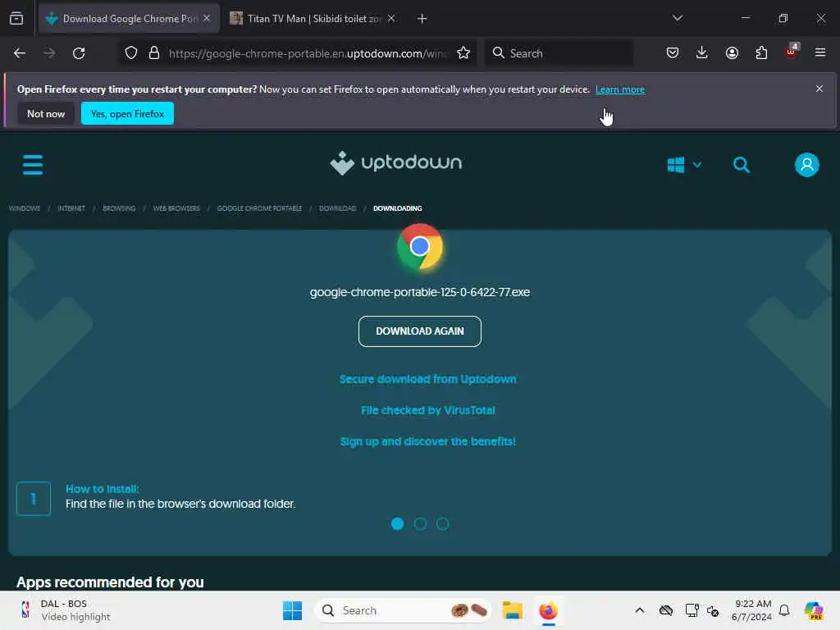The image size is (840, 630).
Task: Click Secure download from Uptodown link
Action: (427, 379)
